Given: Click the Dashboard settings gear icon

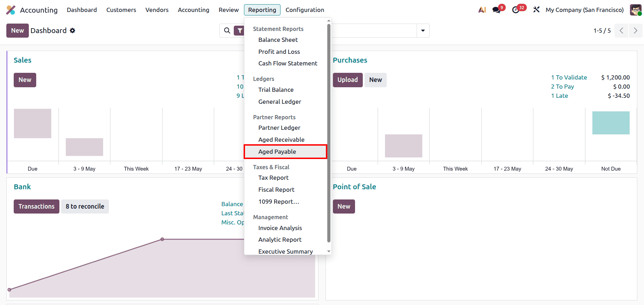Looking at the screenshot, I should coord(72,31).
